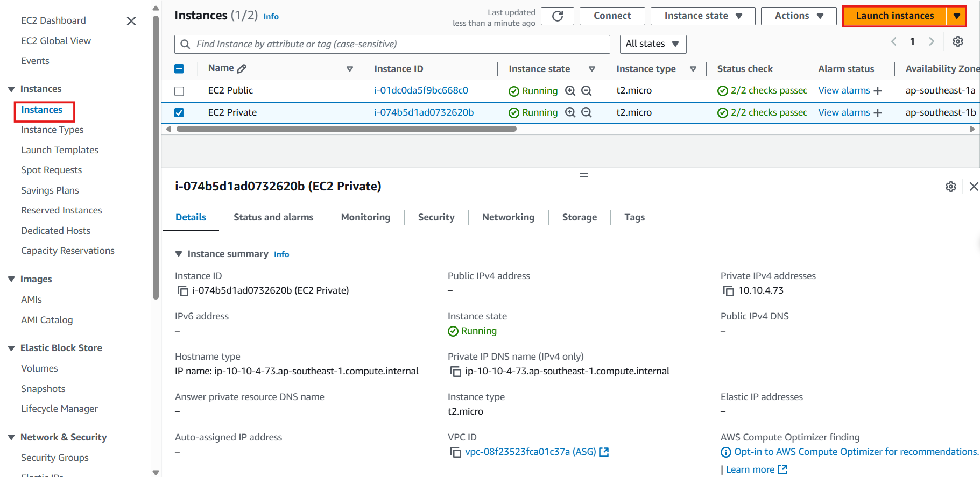Open Launch instances split arrow
Screen dimensions: 980x477
(956, 16)
